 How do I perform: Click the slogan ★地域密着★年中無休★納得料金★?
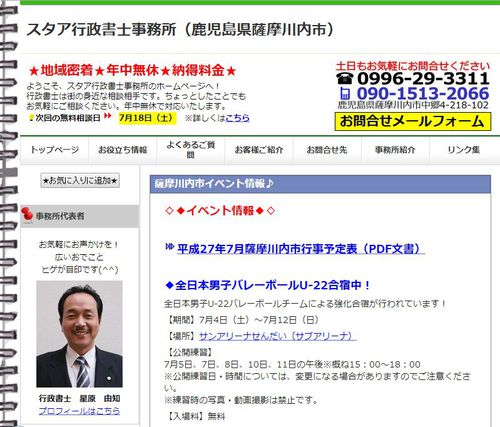click(133, 71)
